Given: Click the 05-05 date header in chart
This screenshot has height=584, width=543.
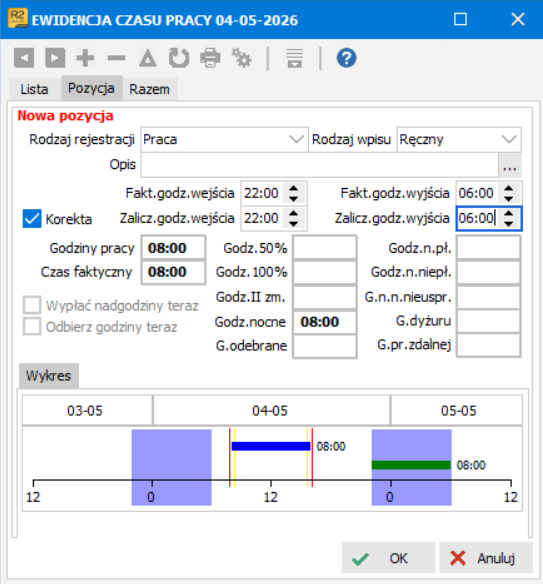Looking at the screenshot, I should (457, 410).
